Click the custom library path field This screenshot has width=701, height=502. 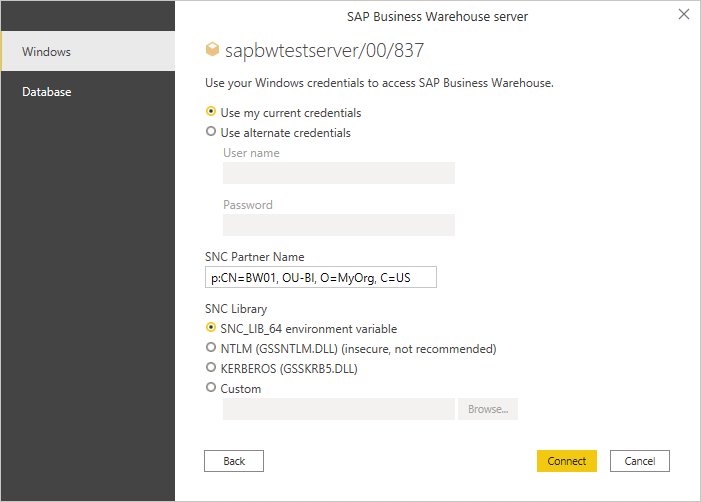(339, 409)
